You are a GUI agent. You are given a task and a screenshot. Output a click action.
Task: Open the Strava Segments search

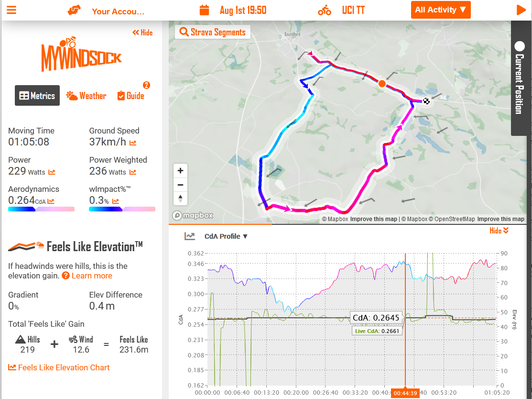click(x=212, y=32)
